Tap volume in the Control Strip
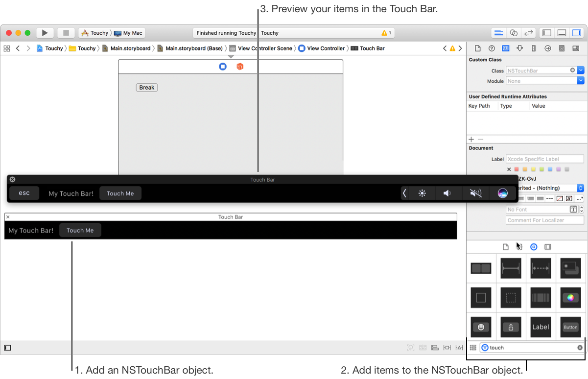This screenshot has width=588, height=379. coord(447,193)
